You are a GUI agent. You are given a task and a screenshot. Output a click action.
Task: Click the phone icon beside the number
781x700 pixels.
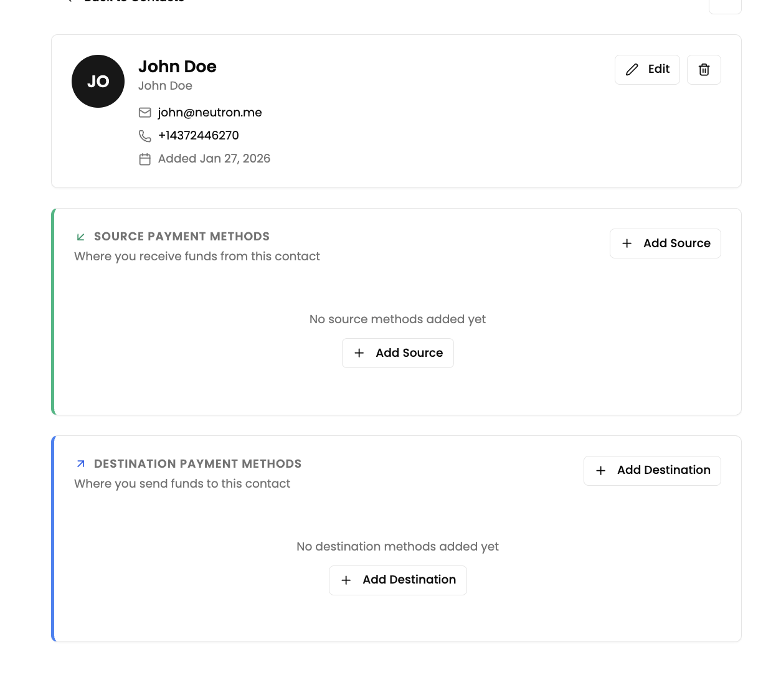(145, 136)
